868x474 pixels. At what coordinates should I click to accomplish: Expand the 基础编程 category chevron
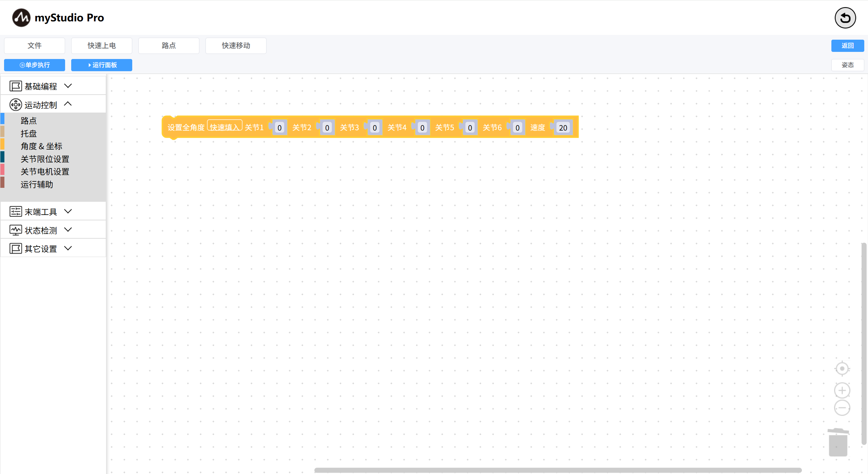[x=68, y=86]
